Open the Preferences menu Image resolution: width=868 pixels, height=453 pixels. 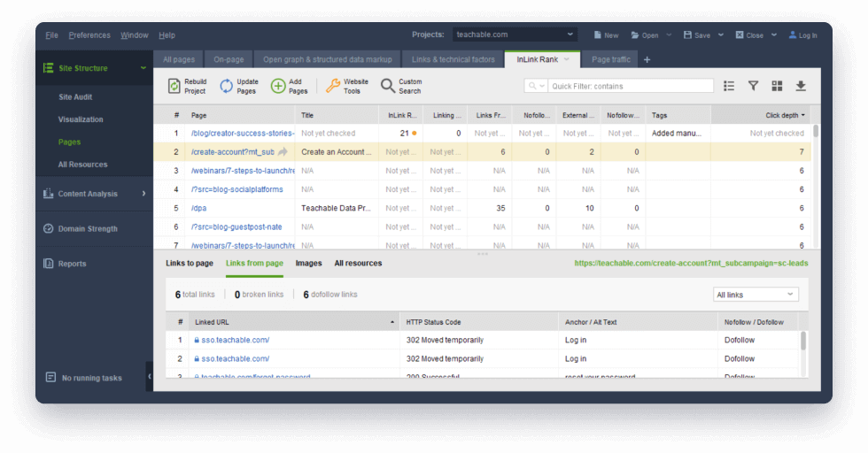tap(89, 35)
